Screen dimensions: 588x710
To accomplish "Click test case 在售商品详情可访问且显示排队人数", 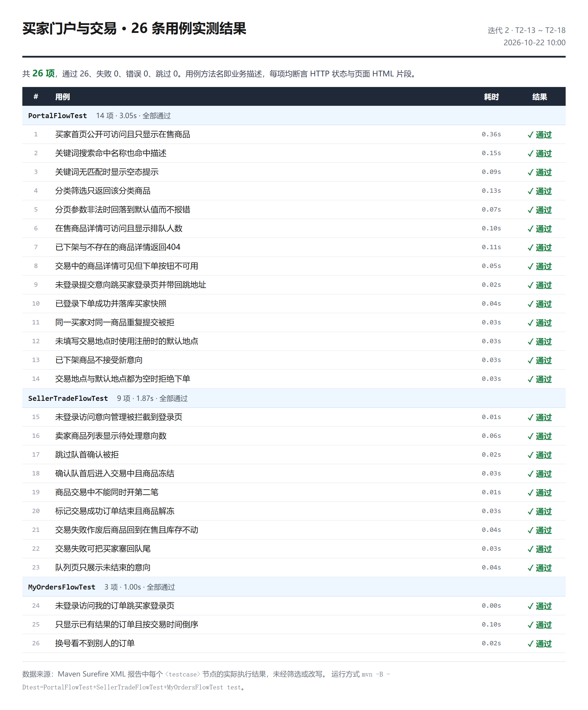I will click(119, 229).
